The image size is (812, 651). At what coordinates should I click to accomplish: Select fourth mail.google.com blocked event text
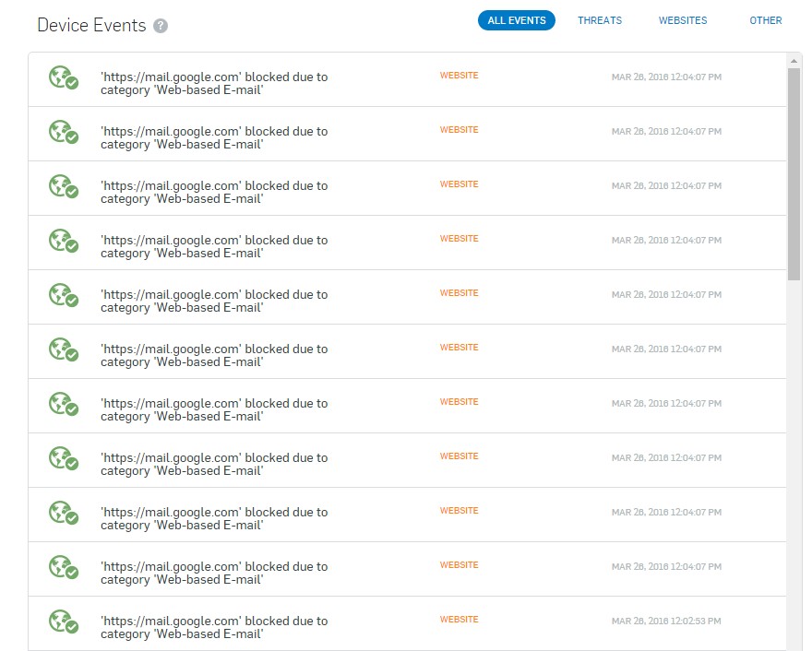[x=214, y=247]
